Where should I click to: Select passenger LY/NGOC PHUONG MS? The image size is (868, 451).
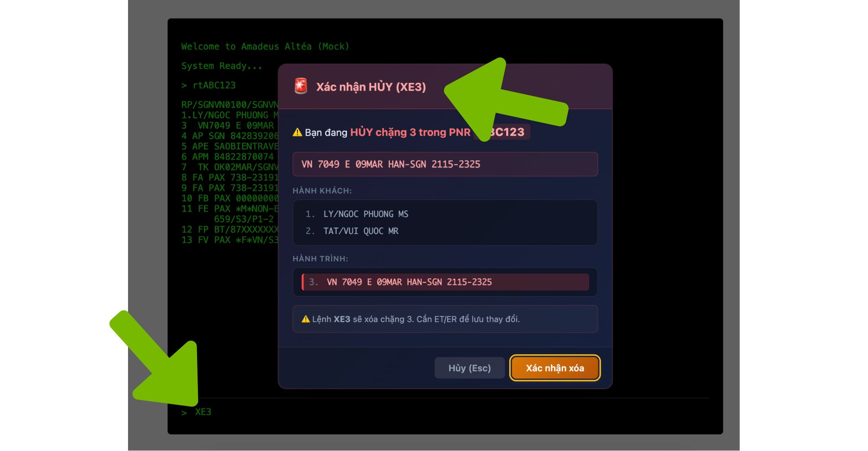[x=365, y=214]
